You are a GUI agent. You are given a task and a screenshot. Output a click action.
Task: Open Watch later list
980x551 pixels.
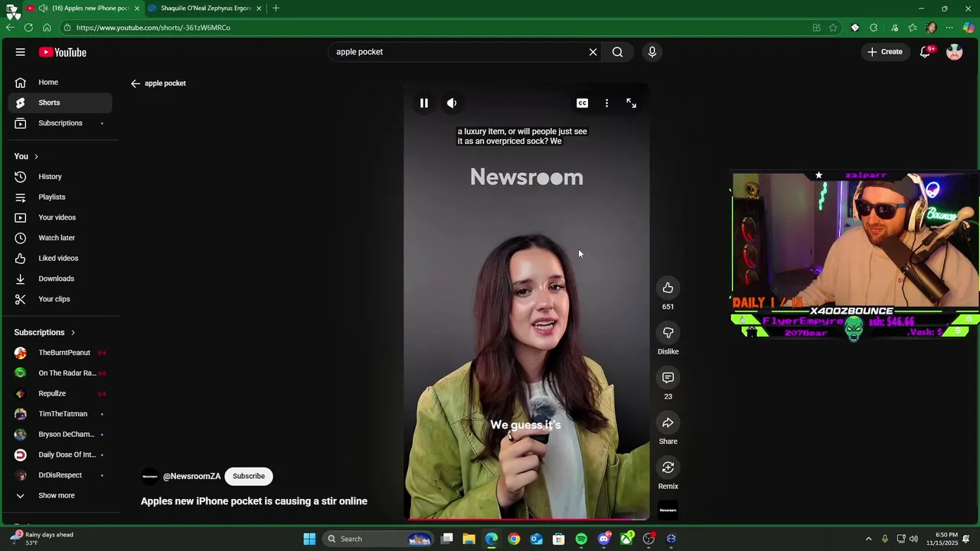[60, 238]
